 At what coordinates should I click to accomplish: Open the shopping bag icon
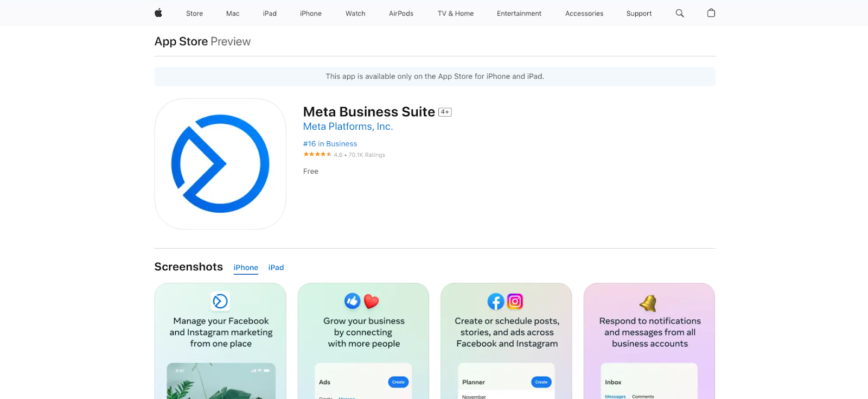point(711,13)
